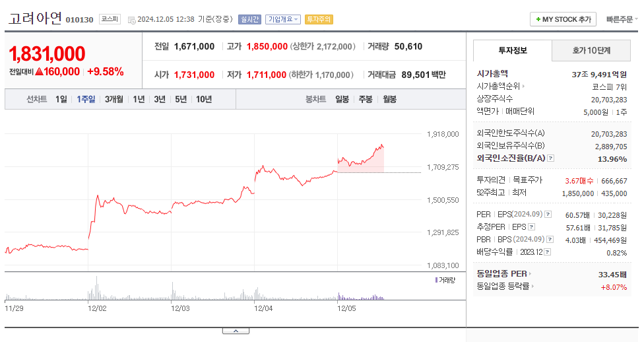Image resolution: width=644 pixels, height=342 pixels.
Task: Click same-sector PER 33.45배
Action: (612, 275)
